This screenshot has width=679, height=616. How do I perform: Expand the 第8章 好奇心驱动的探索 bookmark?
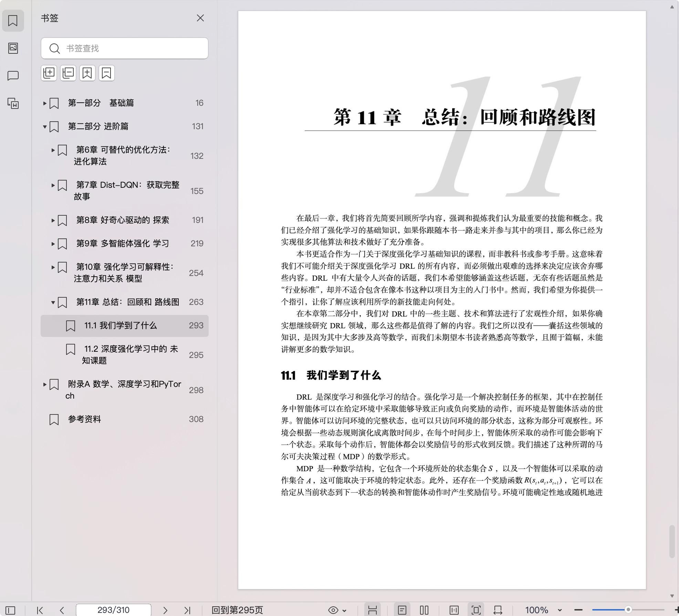(53, 220)
